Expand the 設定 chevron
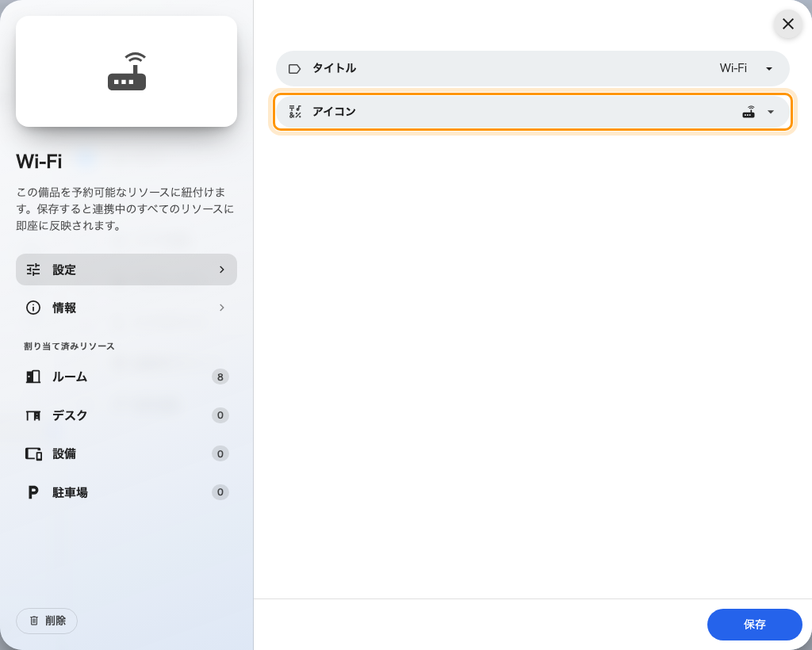The image size is (812, 650). [x=222, y=270]
